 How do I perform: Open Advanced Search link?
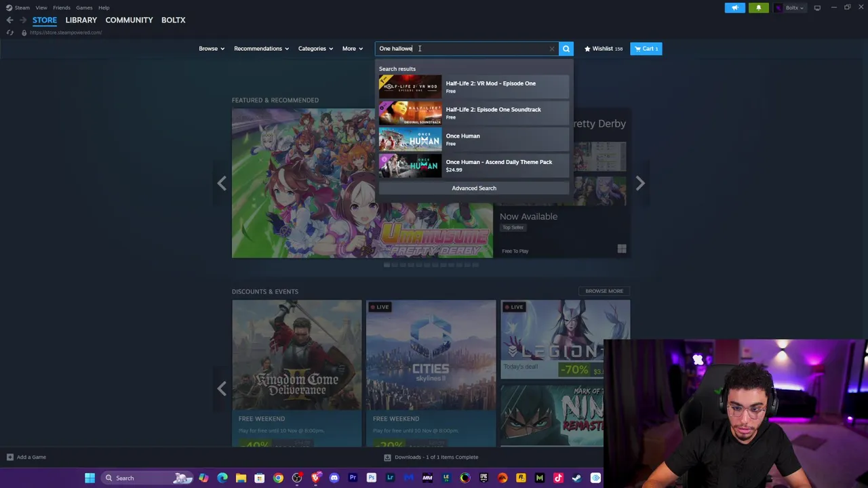coord(474,188)
